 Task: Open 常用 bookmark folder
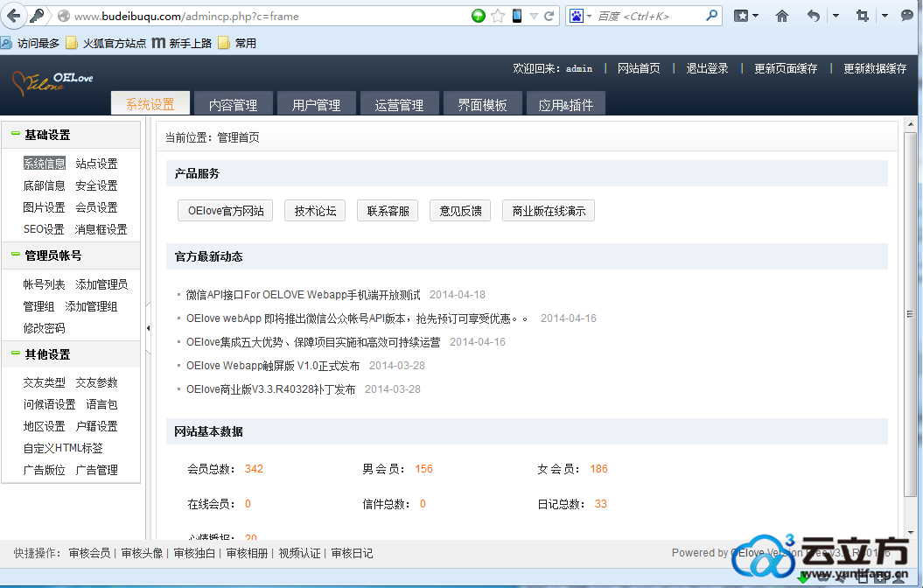coord(237,43)
